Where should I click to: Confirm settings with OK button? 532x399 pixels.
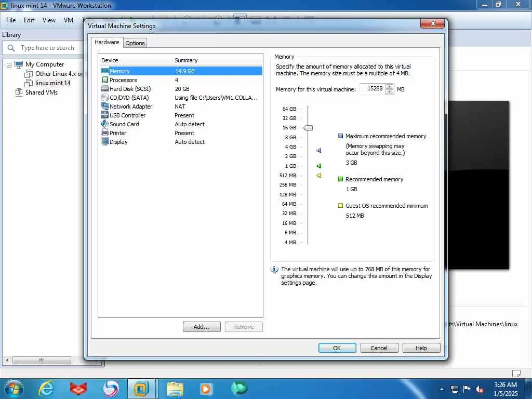click(x=337, y=348)
